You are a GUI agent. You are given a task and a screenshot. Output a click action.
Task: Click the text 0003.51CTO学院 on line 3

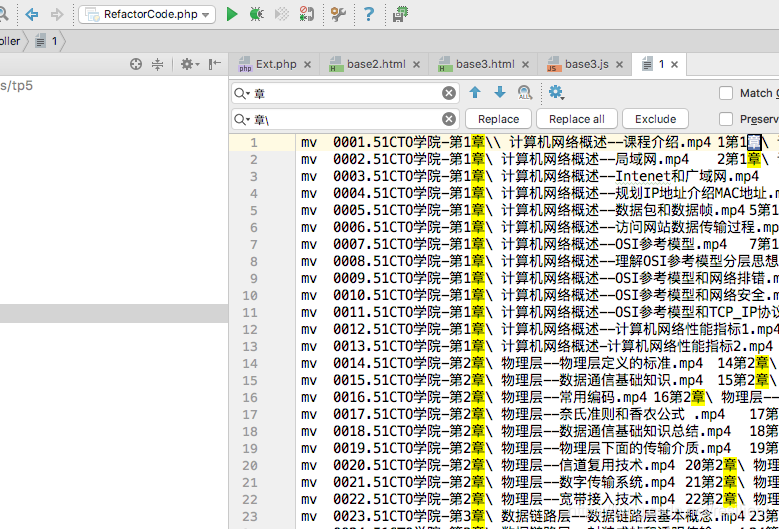point(387,176)
